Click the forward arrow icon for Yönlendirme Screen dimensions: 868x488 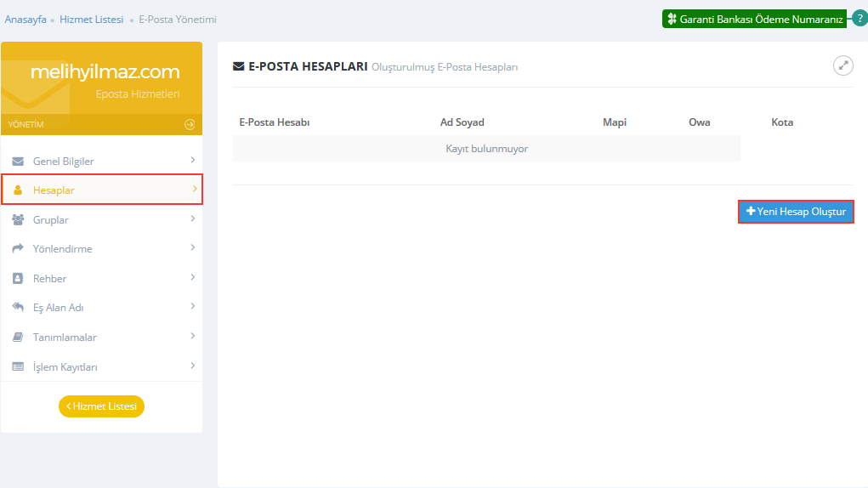(18, 249)
